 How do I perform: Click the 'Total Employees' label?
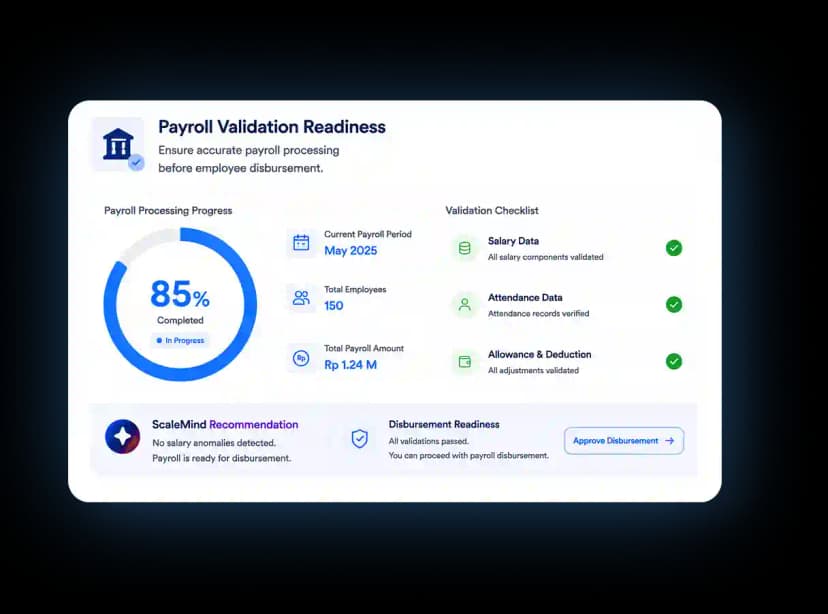tap(355, 289)
